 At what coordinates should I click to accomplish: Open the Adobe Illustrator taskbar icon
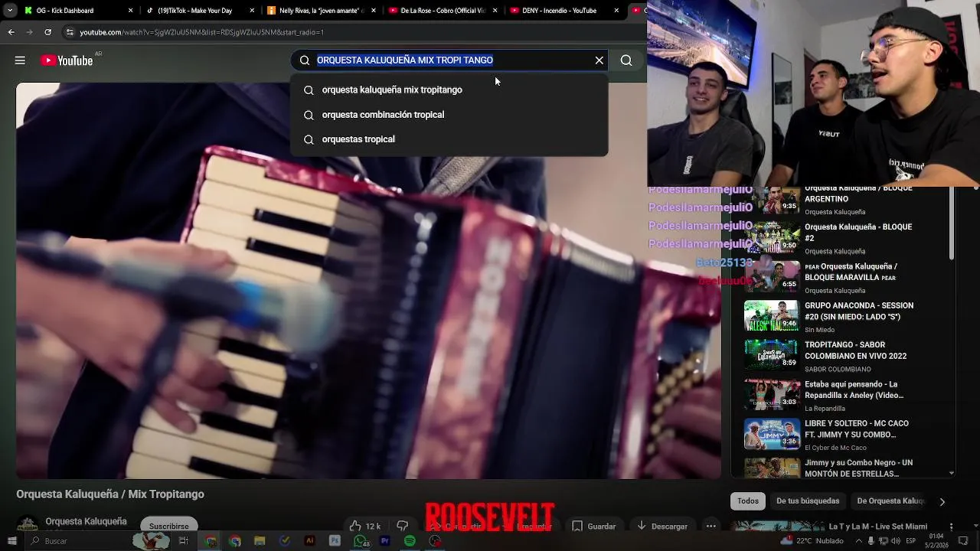(x=309, y=541)
